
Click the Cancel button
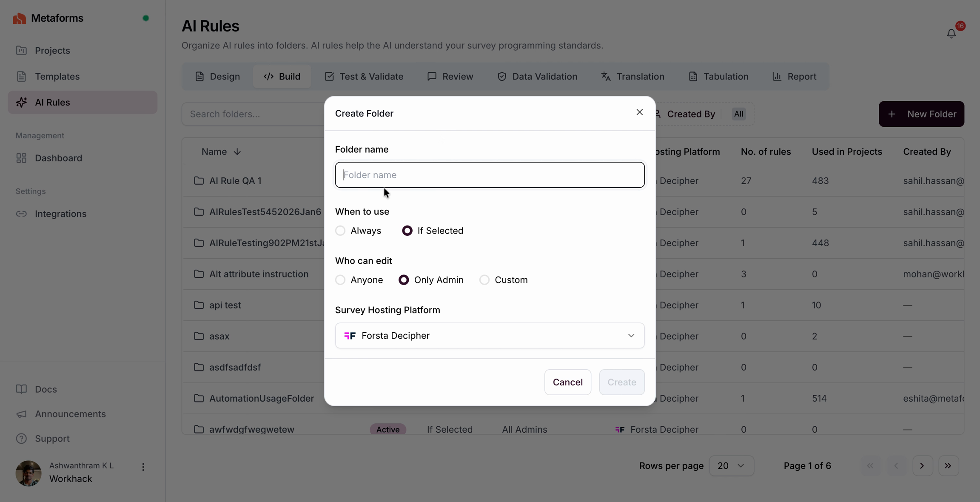point(567,382)
